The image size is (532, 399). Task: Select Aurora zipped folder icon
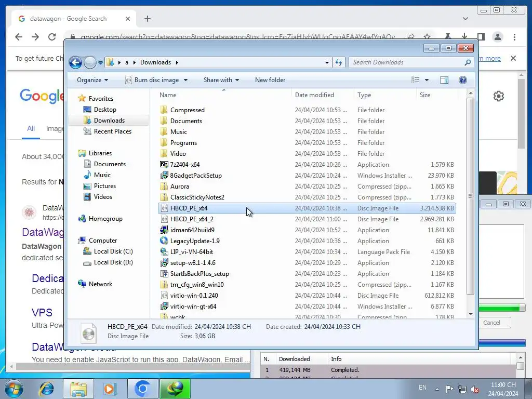[164, 187]
